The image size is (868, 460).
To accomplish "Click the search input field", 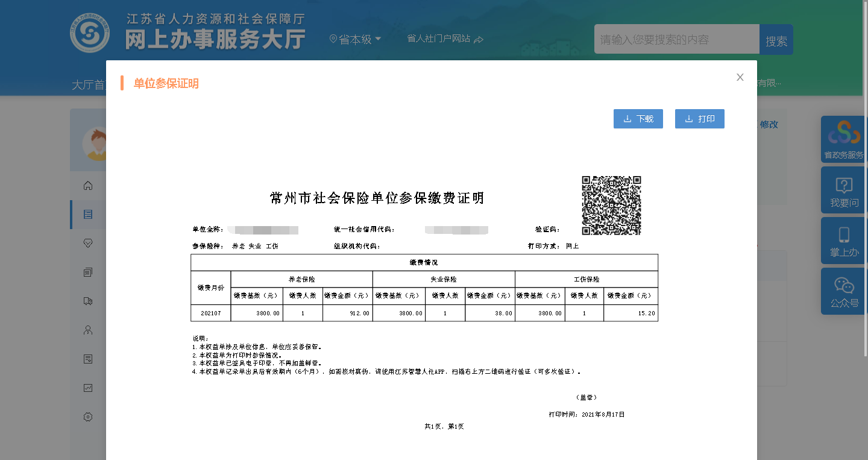I will pos(676,39).
